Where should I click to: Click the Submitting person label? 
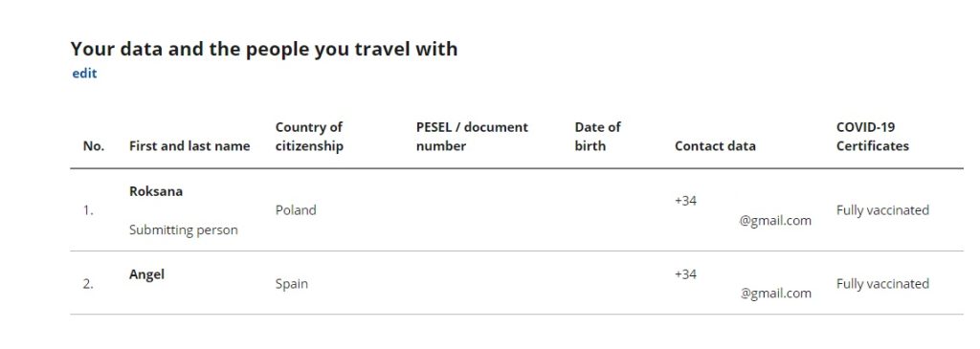click(184, 230)
